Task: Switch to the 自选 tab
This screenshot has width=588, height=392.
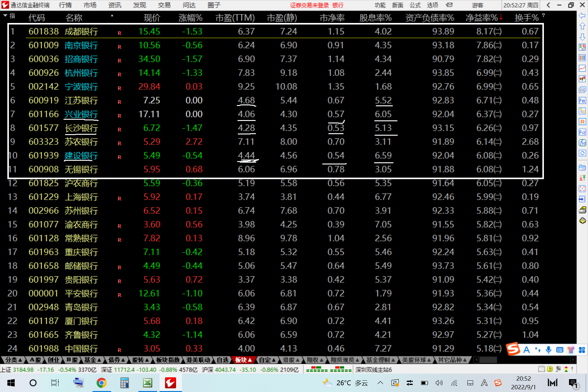Action: (x=222, y=360)
